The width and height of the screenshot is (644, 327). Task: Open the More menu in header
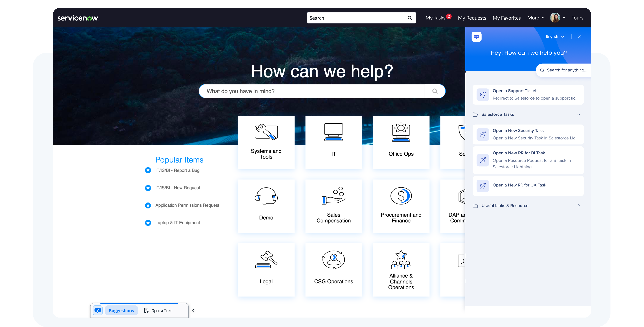[x=535, y=18]
